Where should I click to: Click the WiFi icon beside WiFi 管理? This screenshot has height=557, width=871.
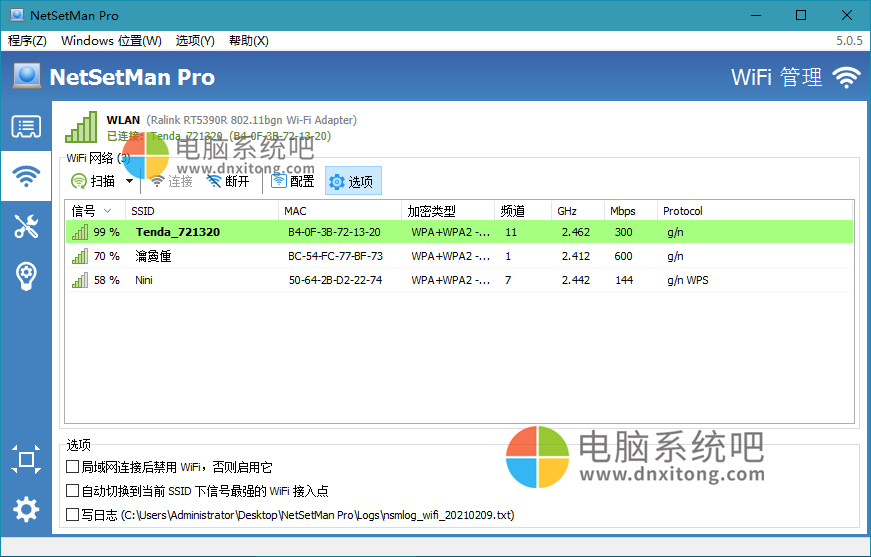[846, 77]
